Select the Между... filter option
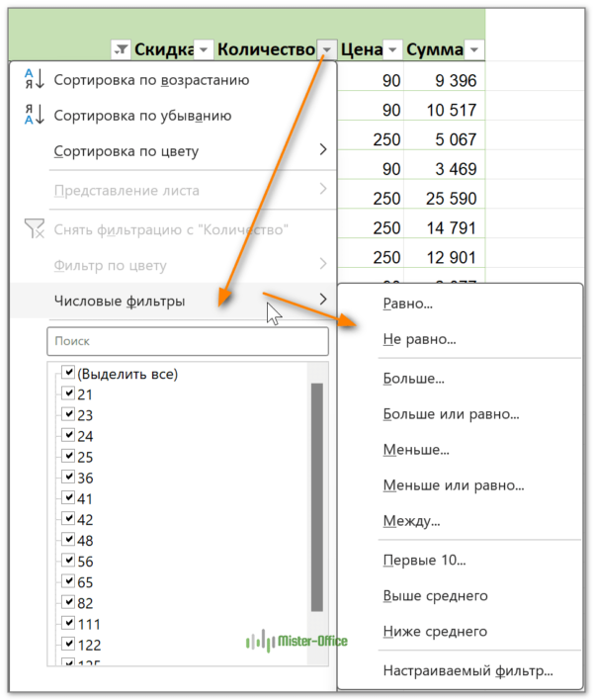 (411, 521)
